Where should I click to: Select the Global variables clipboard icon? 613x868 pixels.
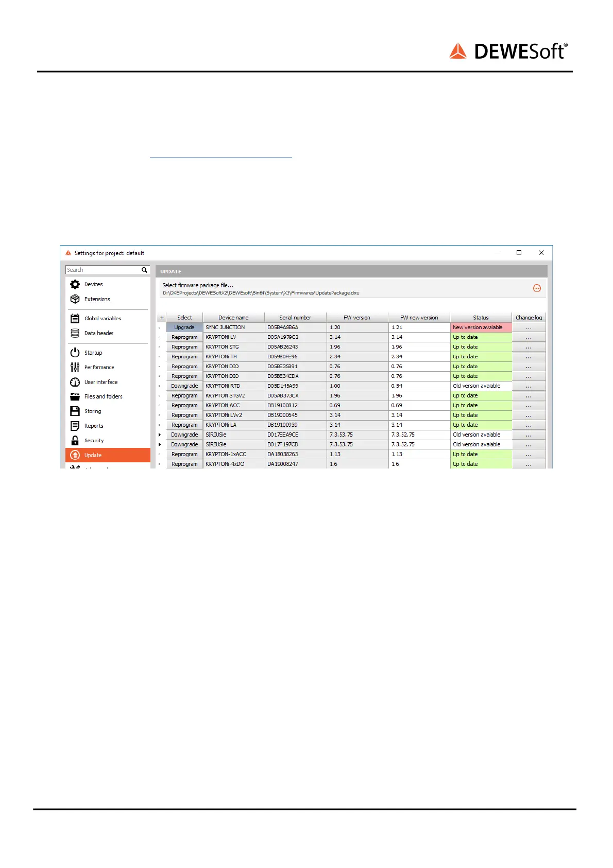(x=75, y=318)
